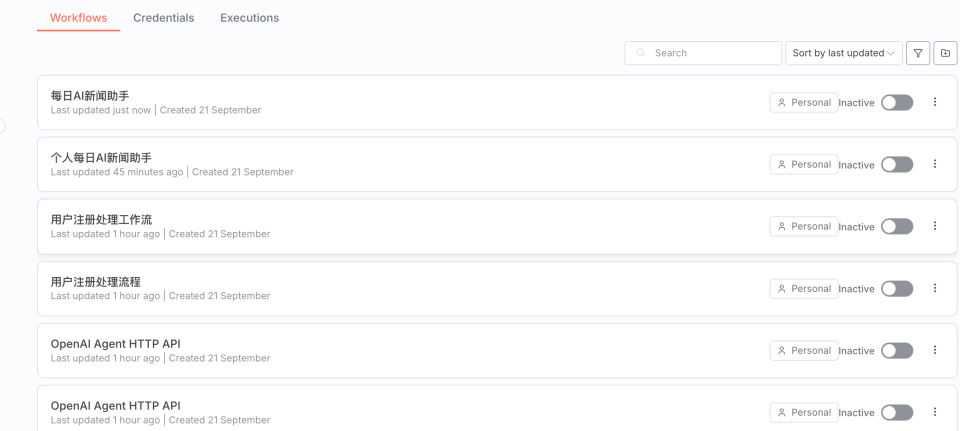
Task: Enable the 个人每日AI新闻助手 workflow switch
Action: [x=897, y=164]
